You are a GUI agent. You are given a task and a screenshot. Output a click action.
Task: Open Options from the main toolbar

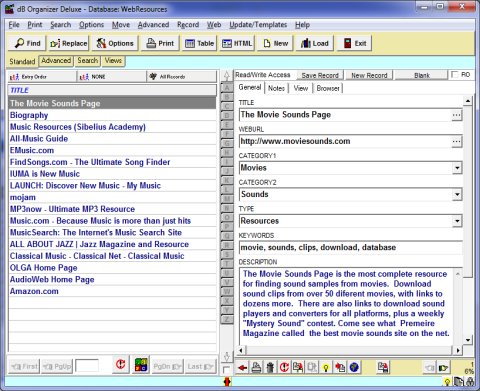(x=115, y=43)
